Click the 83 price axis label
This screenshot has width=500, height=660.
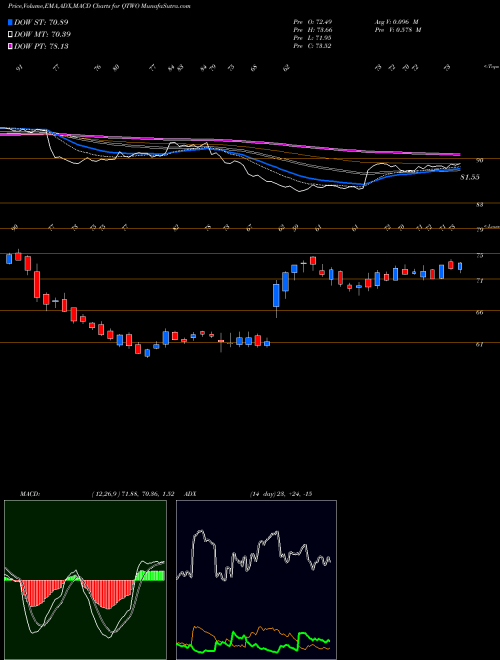(480, 205)
